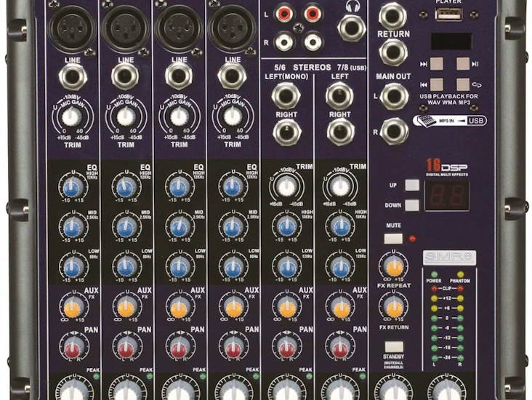Screen dimensions: 532x400
Task: Adjust the FX REPEAT knob
Action: pos(394,267)
